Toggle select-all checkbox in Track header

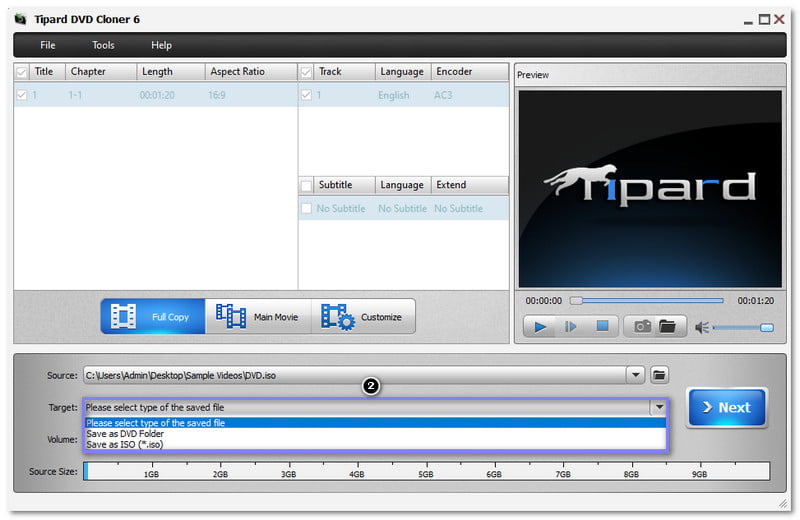point(306,72)
